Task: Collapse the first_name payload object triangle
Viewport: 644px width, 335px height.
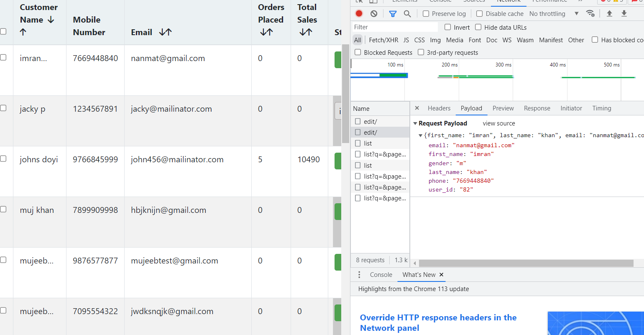Action: [x=420, y=136]
